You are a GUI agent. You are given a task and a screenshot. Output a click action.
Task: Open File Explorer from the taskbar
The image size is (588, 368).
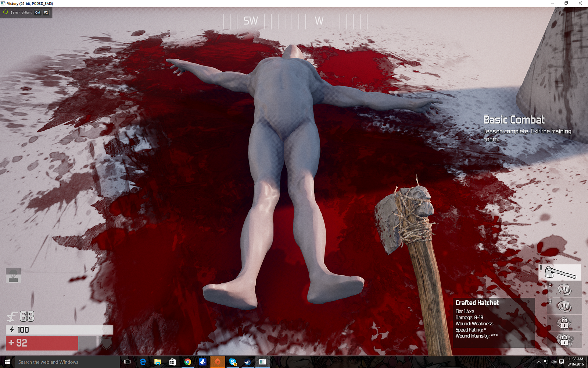(x=158, y=362)
